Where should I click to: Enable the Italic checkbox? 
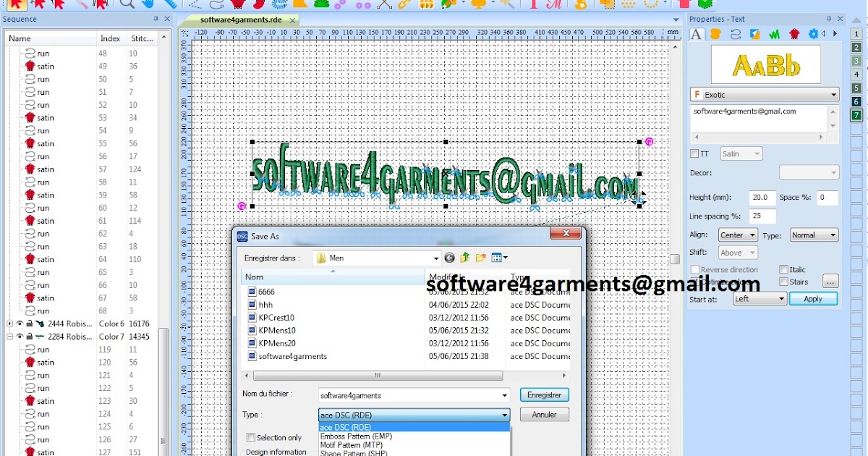783,269
